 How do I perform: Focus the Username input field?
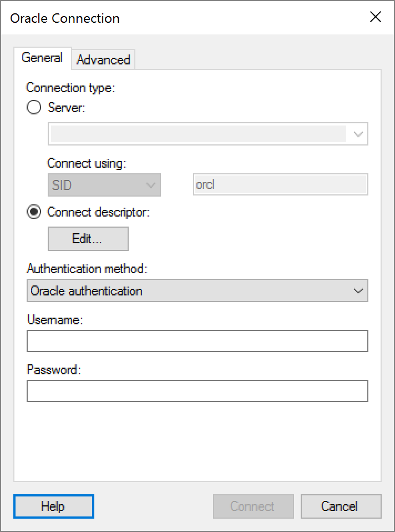click(197, 341)
